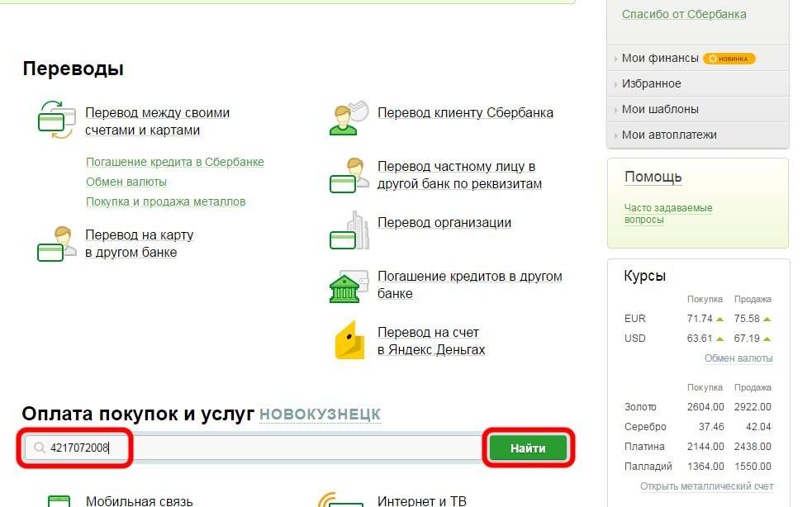Viewport: 812px width, 507px height.
Task: Click the Переводы section heading
Action: coord(73,69)
